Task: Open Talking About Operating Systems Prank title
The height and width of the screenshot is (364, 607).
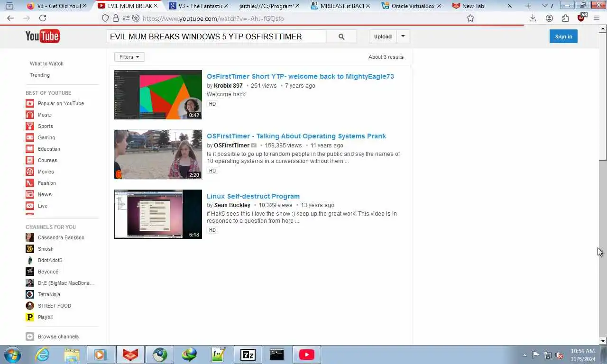Action: pyautogui.click(x=296, y=136)
